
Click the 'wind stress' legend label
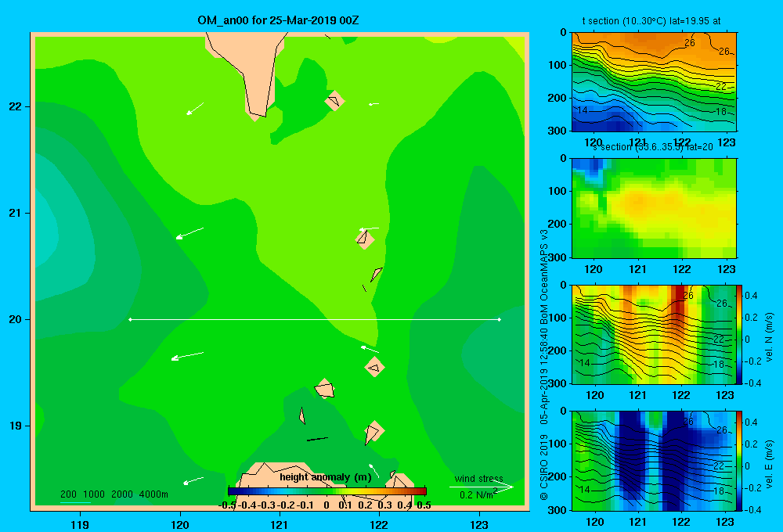(x=479, y=478)
